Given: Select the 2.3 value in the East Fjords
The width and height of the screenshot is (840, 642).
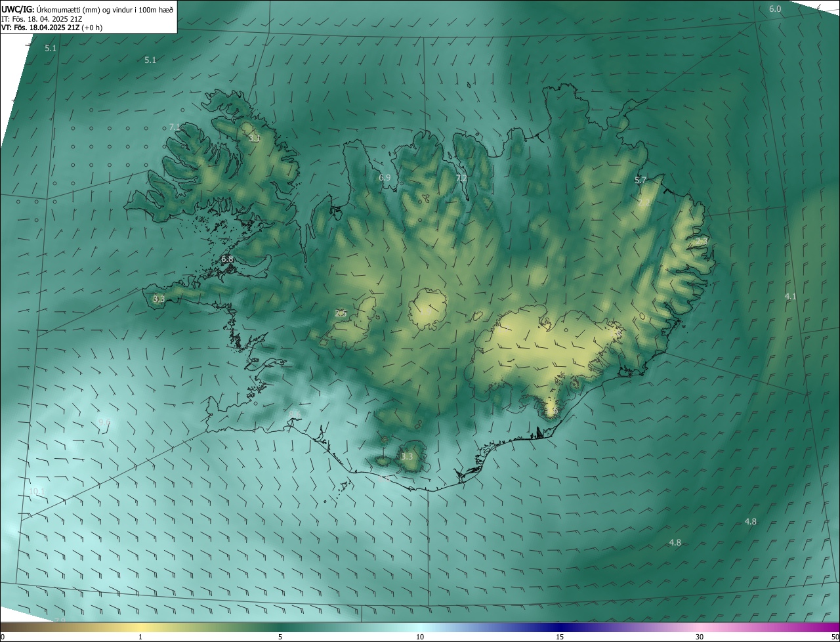Looking at the screenshot, I should coord(702,241).
